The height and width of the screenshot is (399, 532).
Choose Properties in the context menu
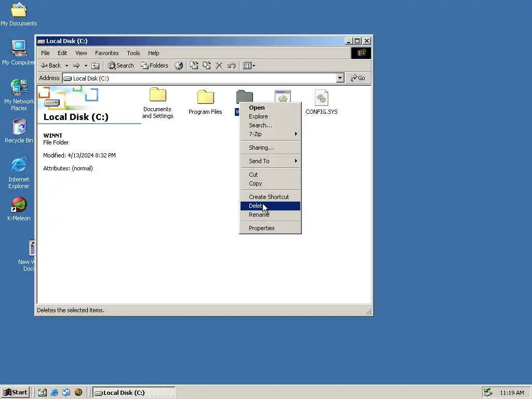pyautogui.click(x=270, y=228)
